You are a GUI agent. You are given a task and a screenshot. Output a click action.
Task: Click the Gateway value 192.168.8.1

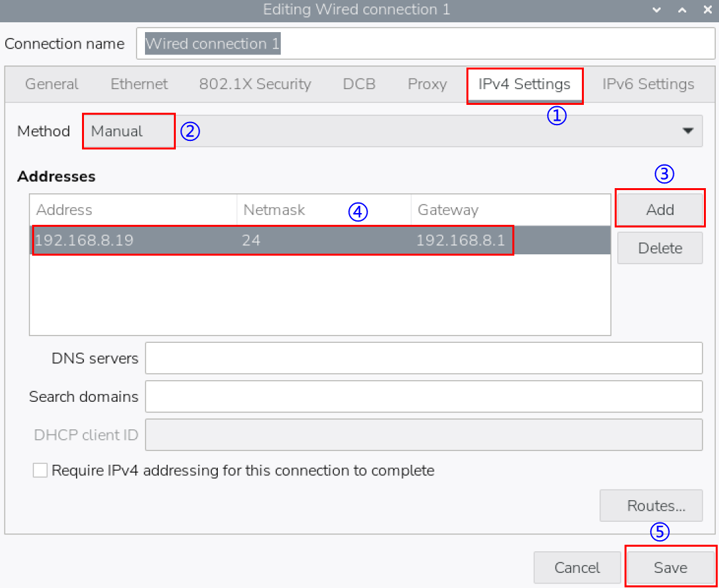[x=461, y=241]
